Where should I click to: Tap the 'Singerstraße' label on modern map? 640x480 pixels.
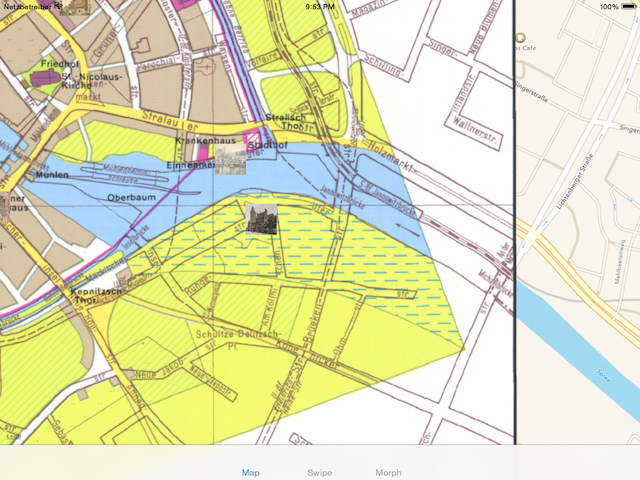coord(531,93)
